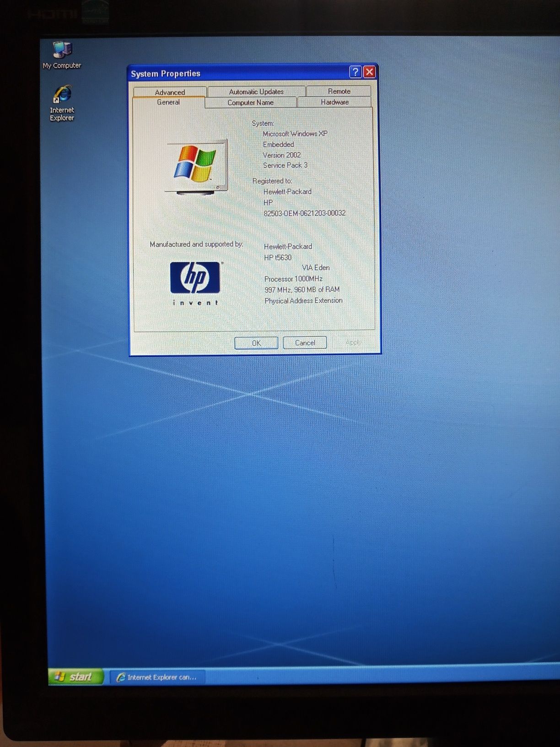Open the Automatic Updates tab

(x=256, y=92)
